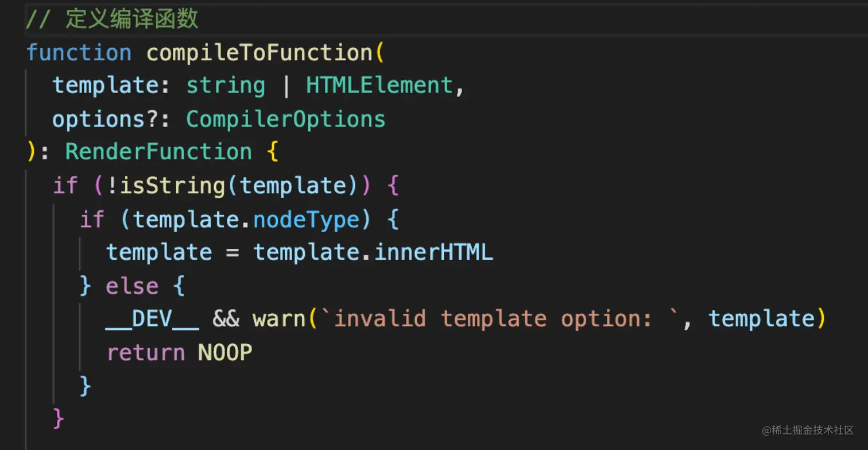This screenshot has width=868, height=450.
Task: Click the Chinese comment line at top
Action: (112, 19)
